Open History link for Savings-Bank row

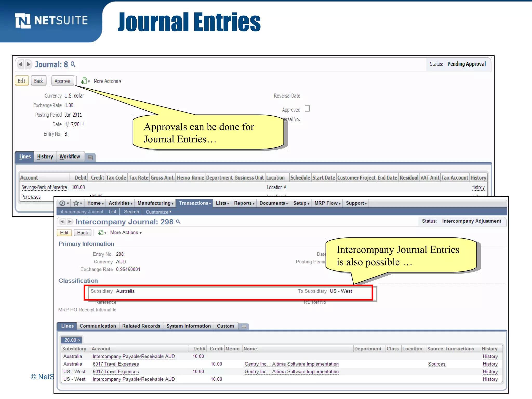pos(478,187)
